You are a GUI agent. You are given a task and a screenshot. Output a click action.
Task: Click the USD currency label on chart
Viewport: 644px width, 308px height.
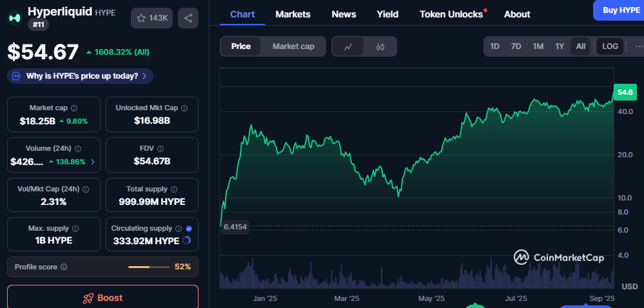pos(630,286)
